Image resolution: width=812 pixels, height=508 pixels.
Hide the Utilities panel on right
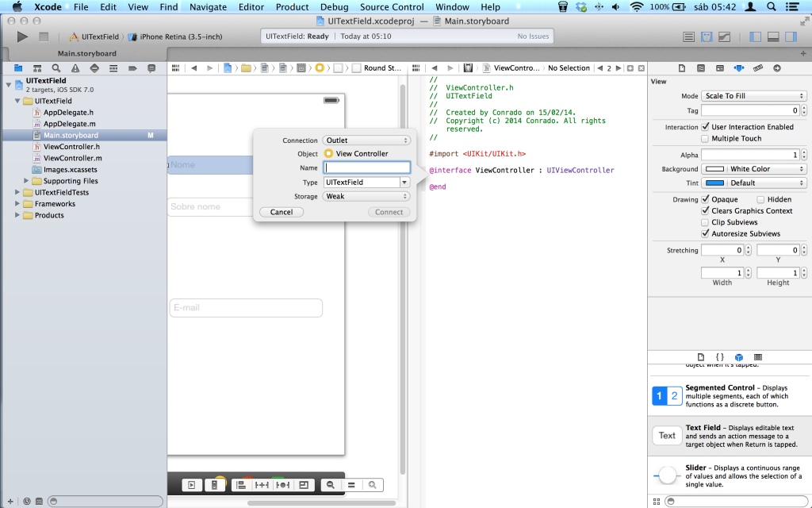pos(789,37)
